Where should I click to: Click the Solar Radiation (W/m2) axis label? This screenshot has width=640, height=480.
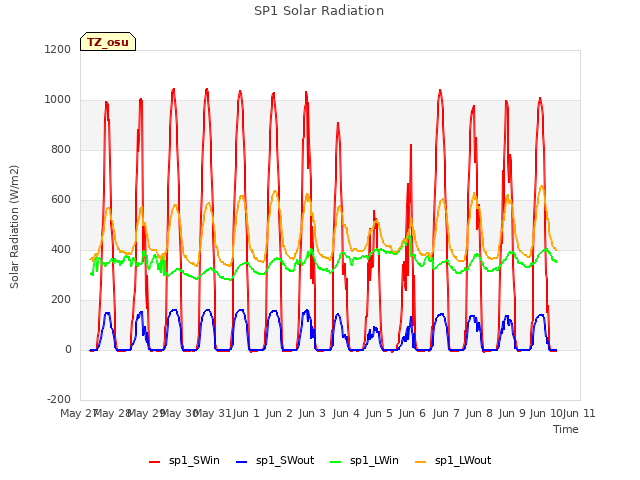coord(14,227)
